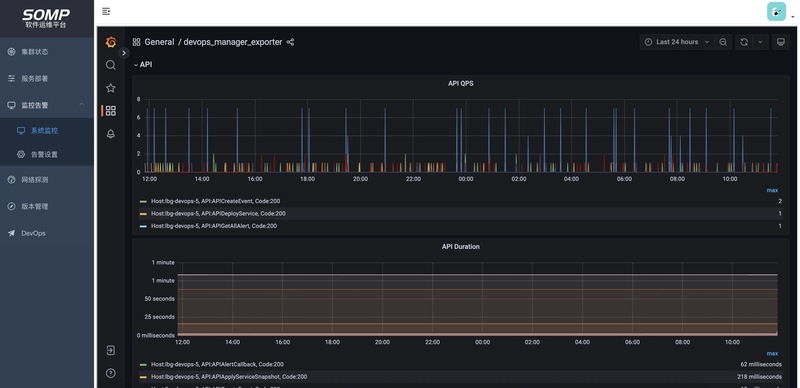Click the APIDeployService legend color swatch
The image size is (800, 388).
coord(143,214)
